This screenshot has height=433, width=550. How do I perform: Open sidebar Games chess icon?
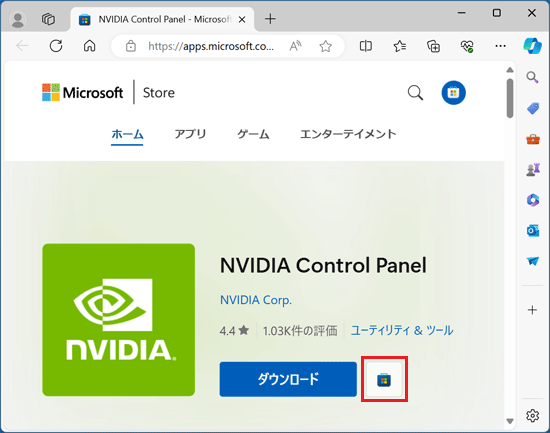pyautogui.click(x=532, y=170)
